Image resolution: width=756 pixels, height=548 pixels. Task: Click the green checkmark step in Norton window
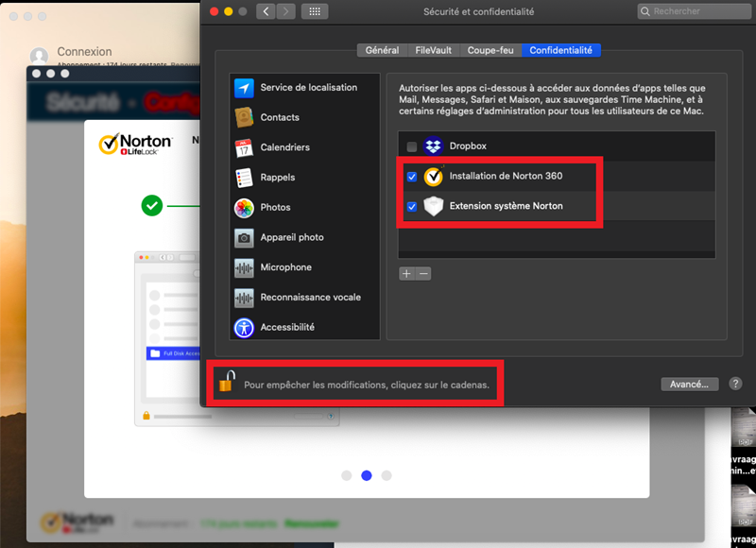coord(152,206)
